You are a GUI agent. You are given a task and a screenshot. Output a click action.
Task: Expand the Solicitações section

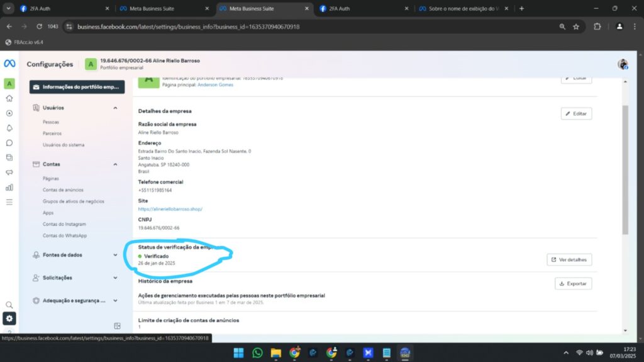pos(115,278)
